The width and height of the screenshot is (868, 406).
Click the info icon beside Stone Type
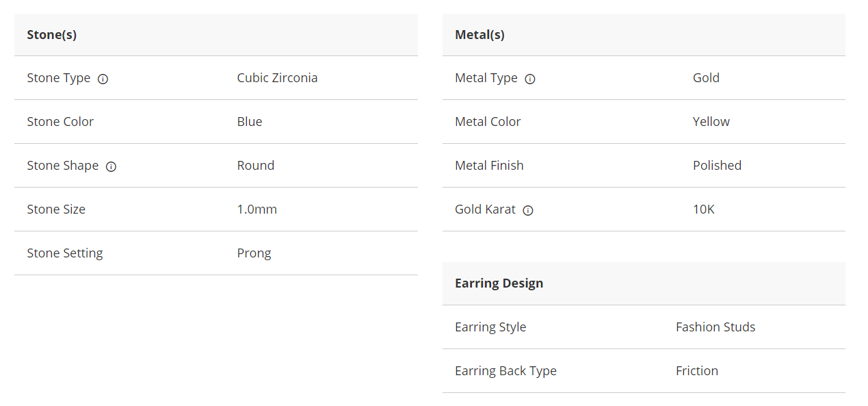(x=103, y=79)
